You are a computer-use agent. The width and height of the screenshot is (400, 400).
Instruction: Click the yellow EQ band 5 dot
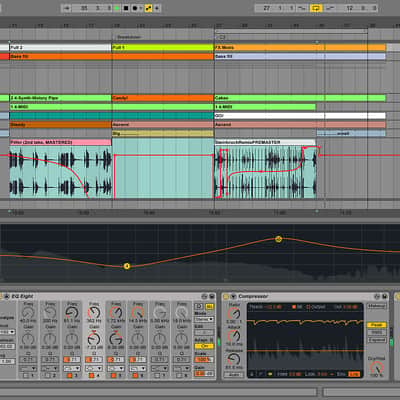click(279, 239)
